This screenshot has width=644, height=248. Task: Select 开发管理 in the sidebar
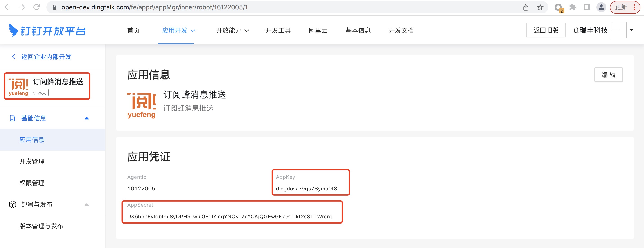tap(32, 161)
